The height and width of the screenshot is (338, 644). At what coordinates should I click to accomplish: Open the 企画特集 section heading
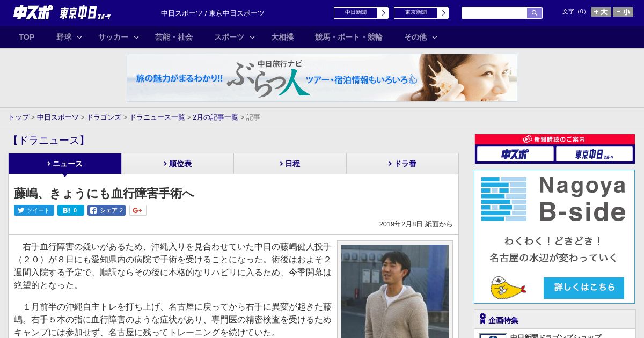[503, 320]
